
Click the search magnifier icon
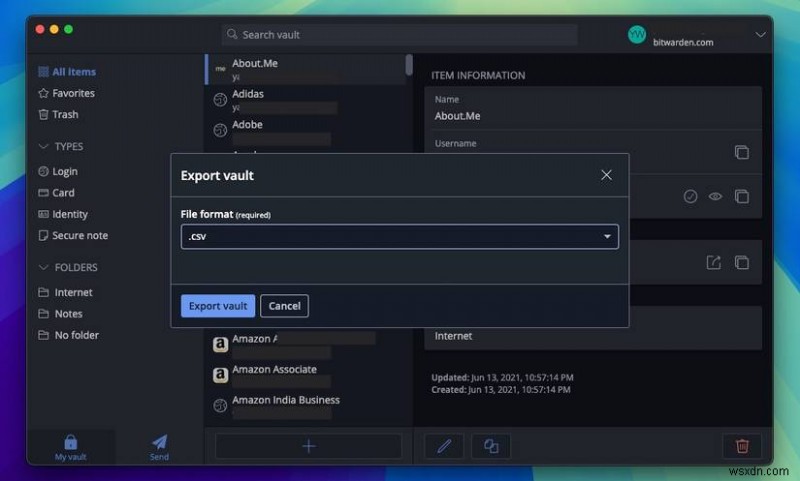pyautogui.click(x=232, y=34)
